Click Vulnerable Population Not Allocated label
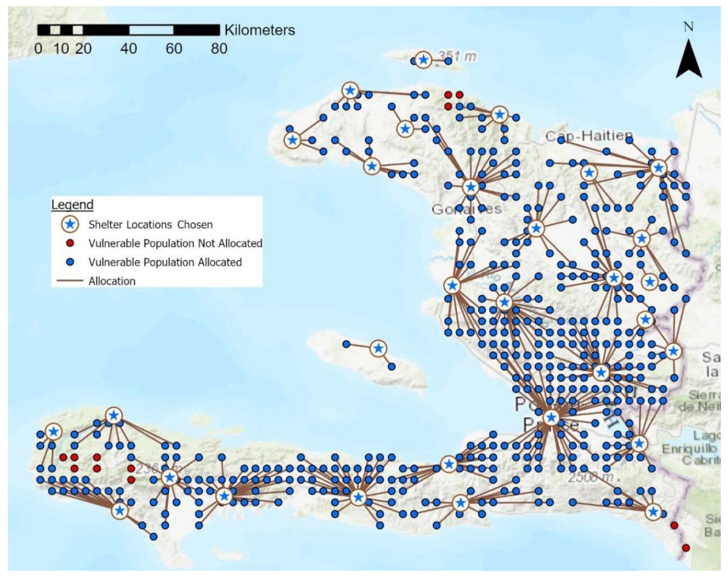Image resolution: width=728 pixels, height=579 pixels. click(x=175, y=243)
